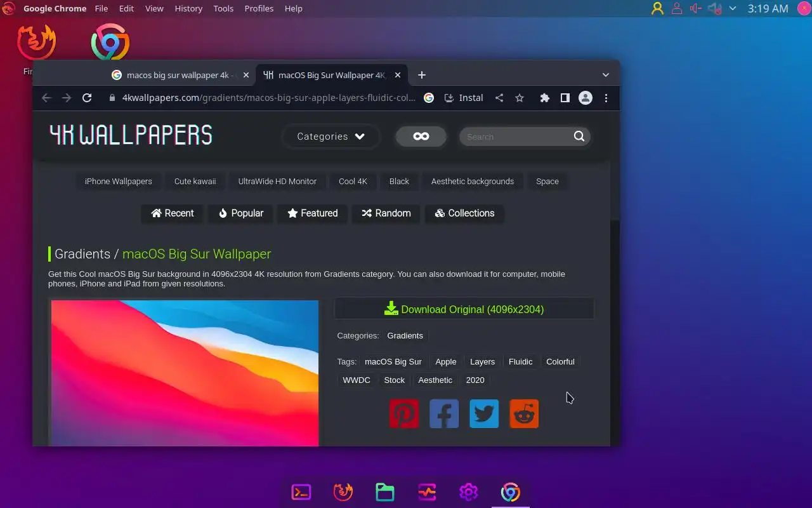The image size is (812, 508).
Task: Open UltraWide HD Monitor link
Action: [x=277, y=181]
